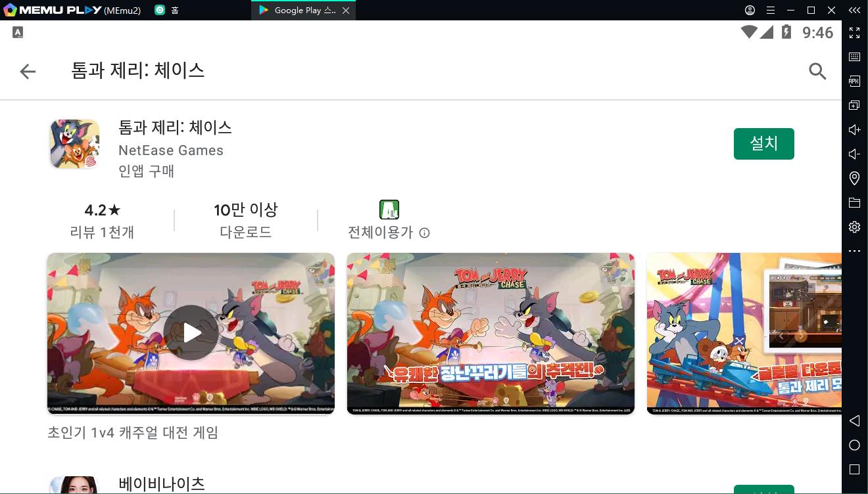This screenshot has height=494, width=868.
Task: Increase volume using the sidebar speaker icon
Action: click(854, 130)
